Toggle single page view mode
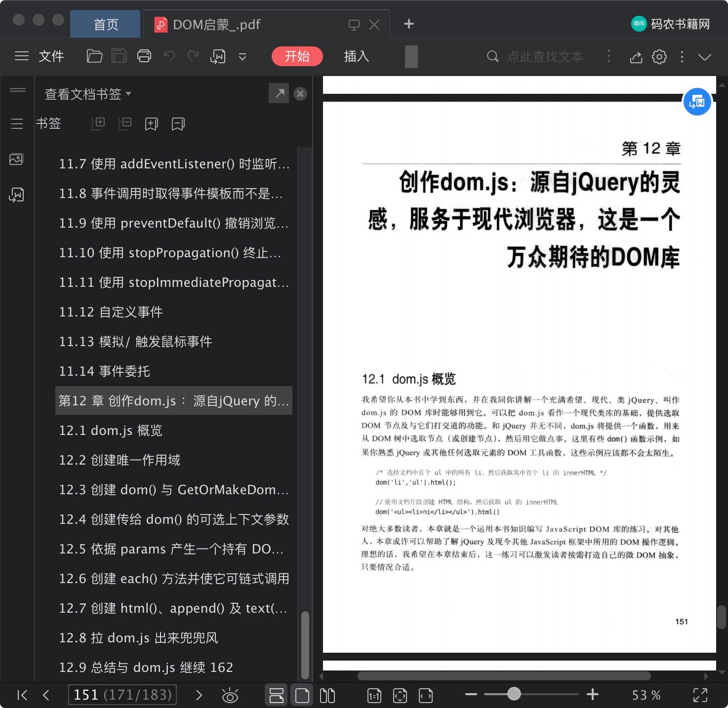The image size is (728, 708). click(x=302, y=695)
